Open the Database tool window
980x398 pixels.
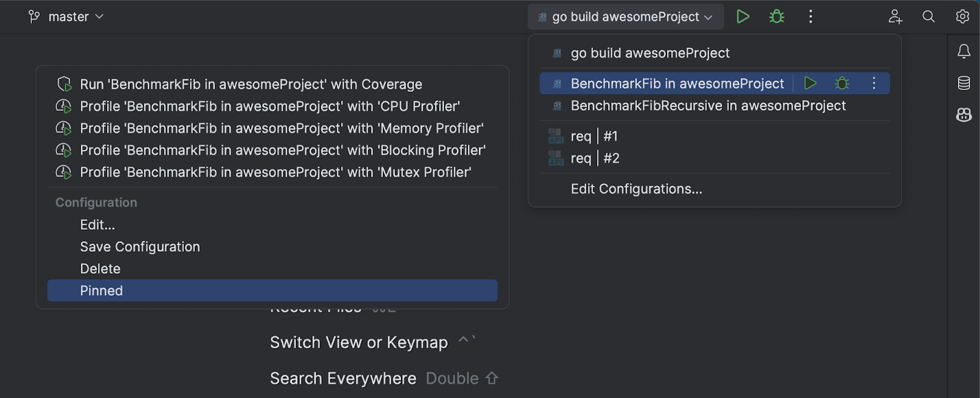pos(964,83)
